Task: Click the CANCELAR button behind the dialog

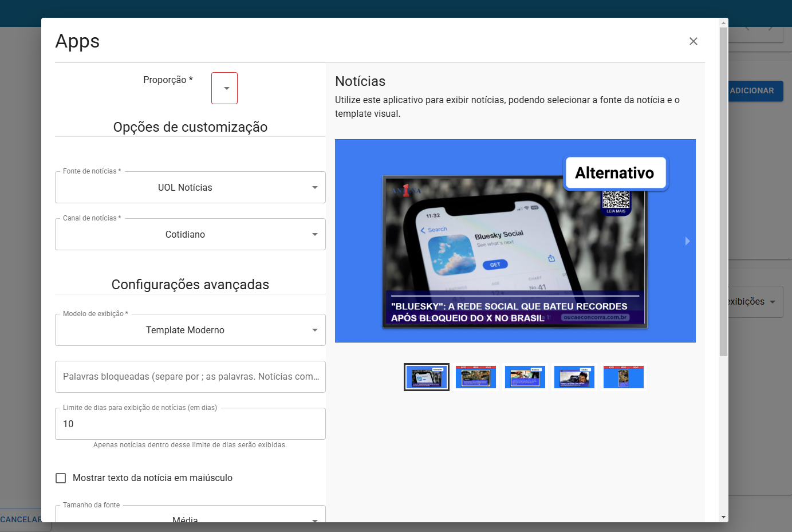Action: (x=21, y=519)
